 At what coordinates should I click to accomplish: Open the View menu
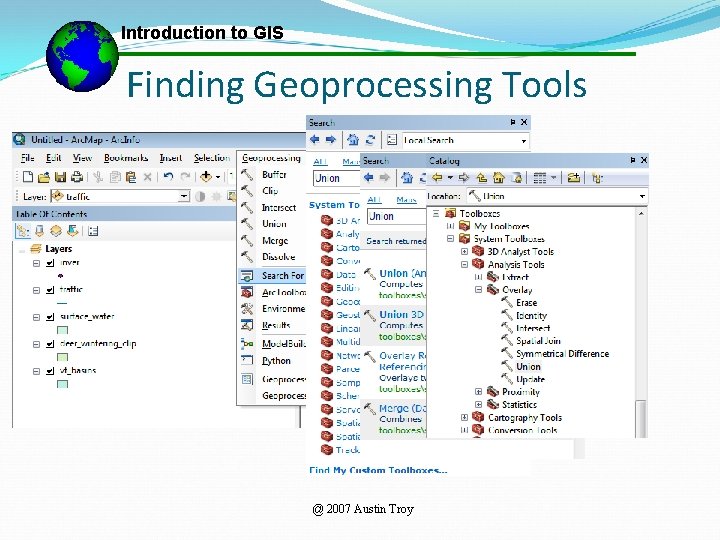pos(82,158)
